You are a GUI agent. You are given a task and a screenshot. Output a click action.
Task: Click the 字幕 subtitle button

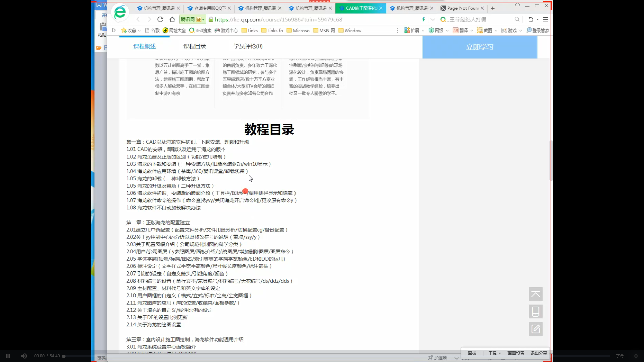620,356
